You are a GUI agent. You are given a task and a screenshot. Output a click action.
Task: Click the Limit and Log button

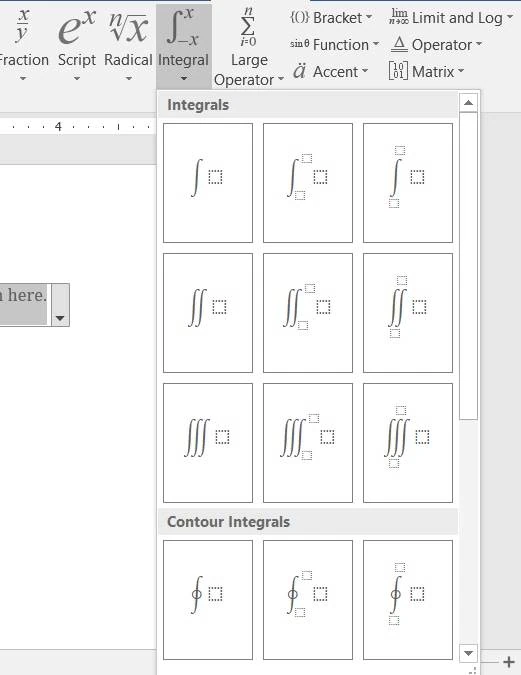451,18
